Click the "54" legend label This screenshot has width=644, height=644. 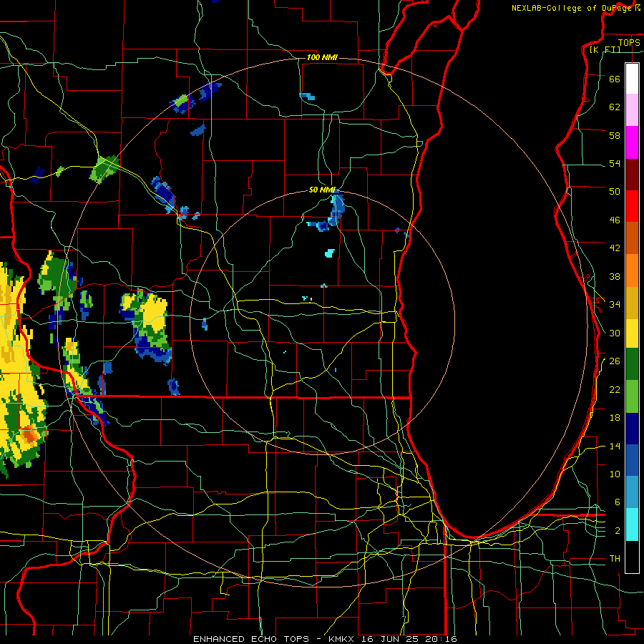click(615, 163)
